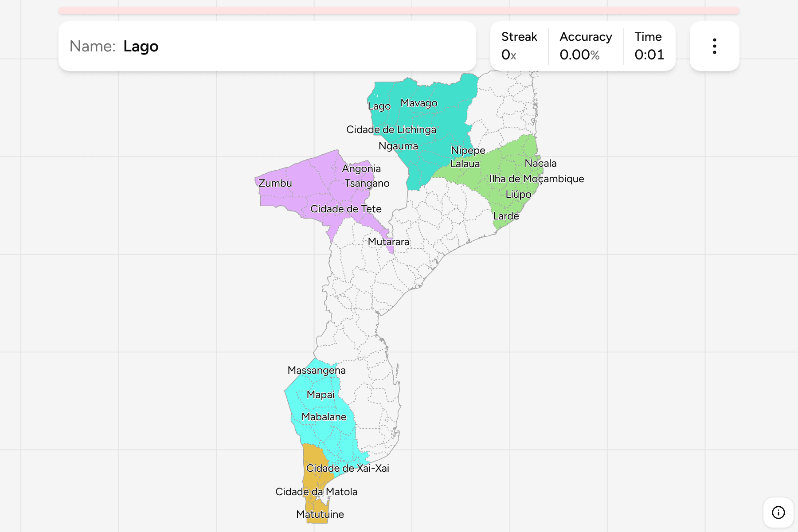Click the Matutuine district label
The image size is (798, 532).
(x=320, y=514)
